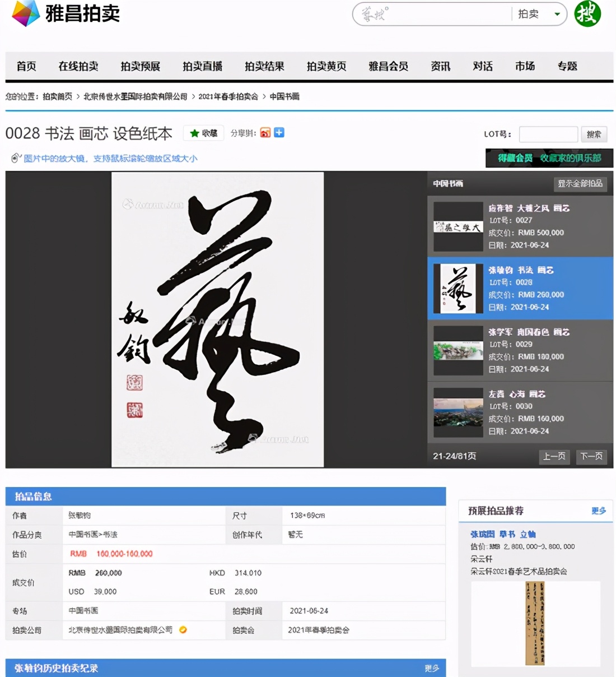The image size is (616, 677).
Task: Click the recommended scroll artwork thumbnail
Action: pos(535,623)
